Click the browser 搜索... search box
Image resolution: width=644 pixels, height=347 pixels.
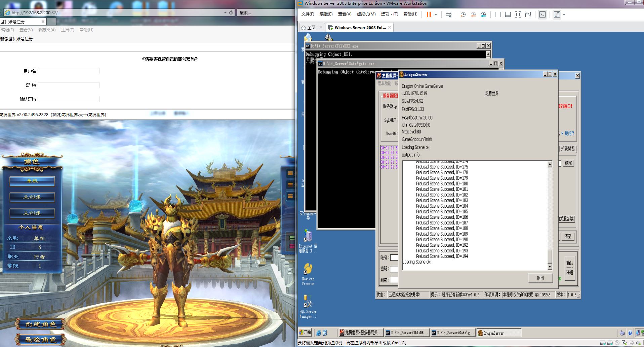click(266, 12)
